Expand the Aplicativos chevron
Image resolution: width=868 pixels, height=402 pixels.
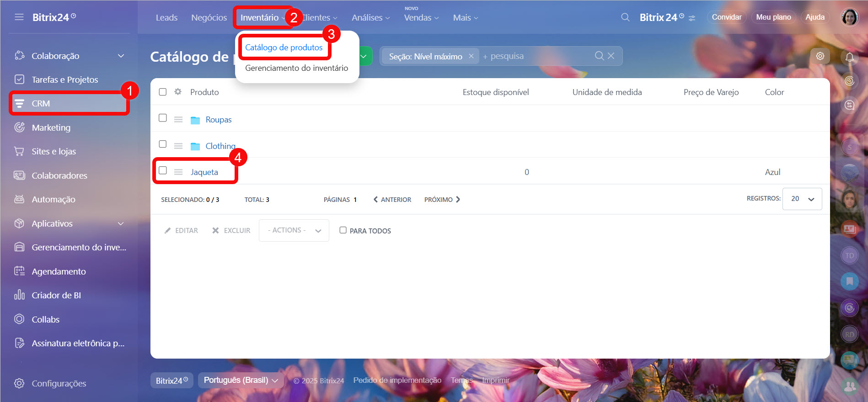coord(121,223)
